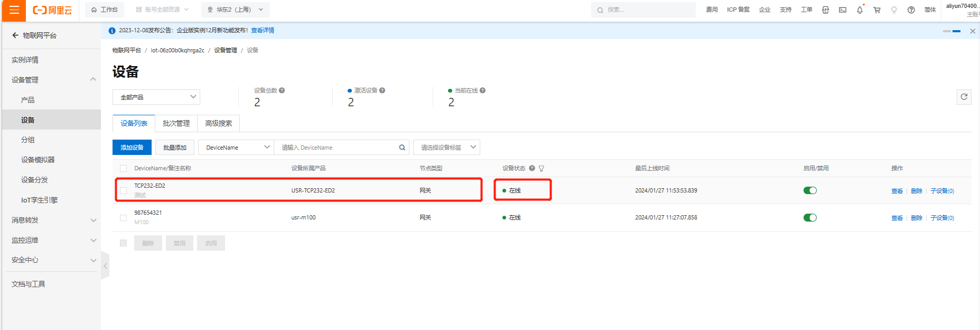The height and width of the screenshot is (330, 980).
Task: Click the help question mark icon
Action: [x=911, y=10]
